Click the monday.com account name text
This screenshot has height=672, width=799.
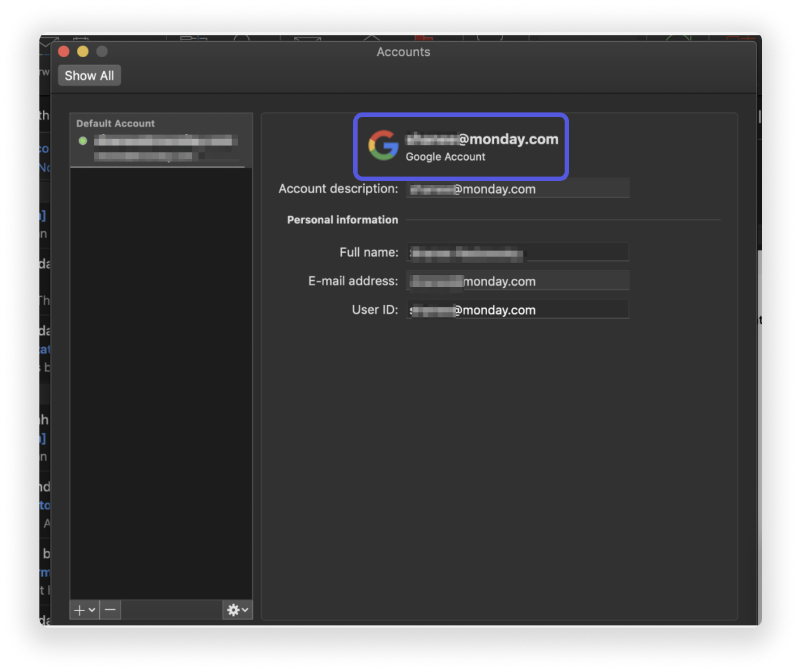tap(483, 138)
